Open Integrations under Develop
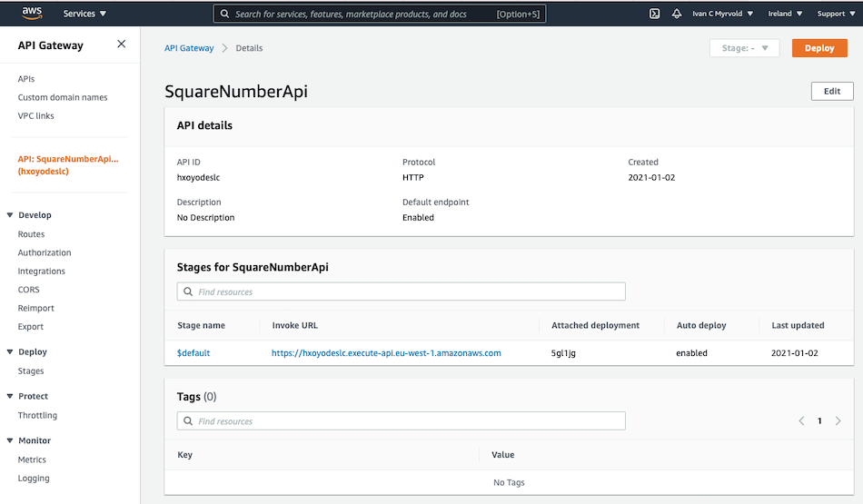 (x=41, y=272)
